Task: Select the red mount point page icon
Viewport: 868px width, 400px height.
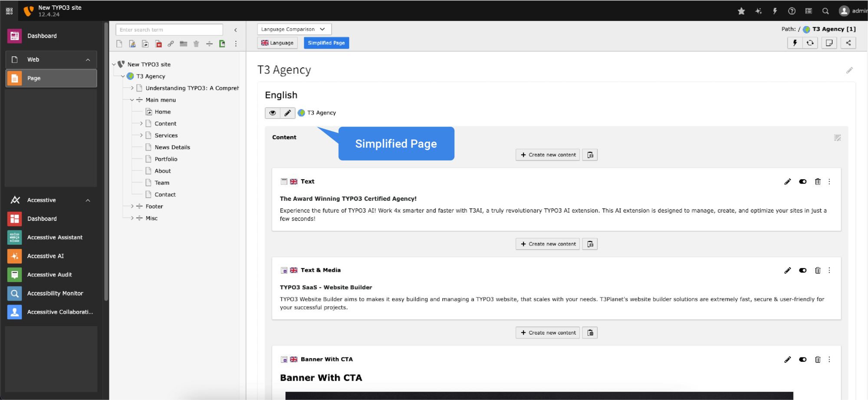Action: click(x=158, y=44)
